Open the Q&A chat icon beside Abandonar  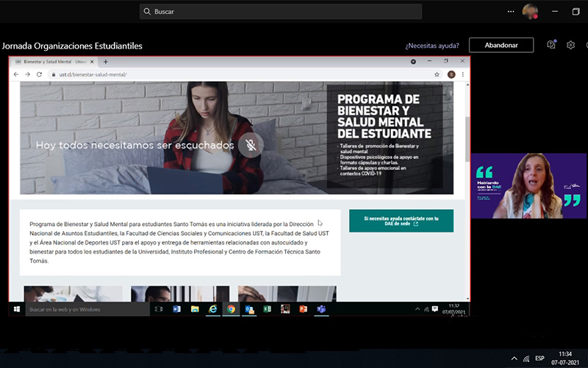tap(551, 45)
